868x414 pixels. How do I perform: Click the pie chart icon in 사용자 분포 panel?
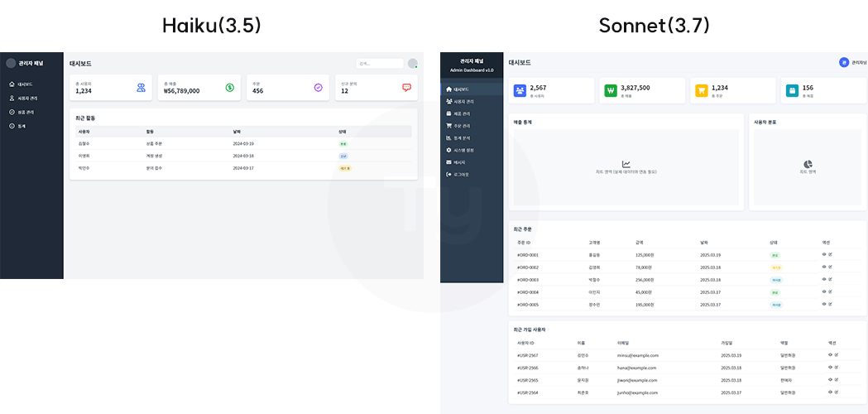coord(808,164)
